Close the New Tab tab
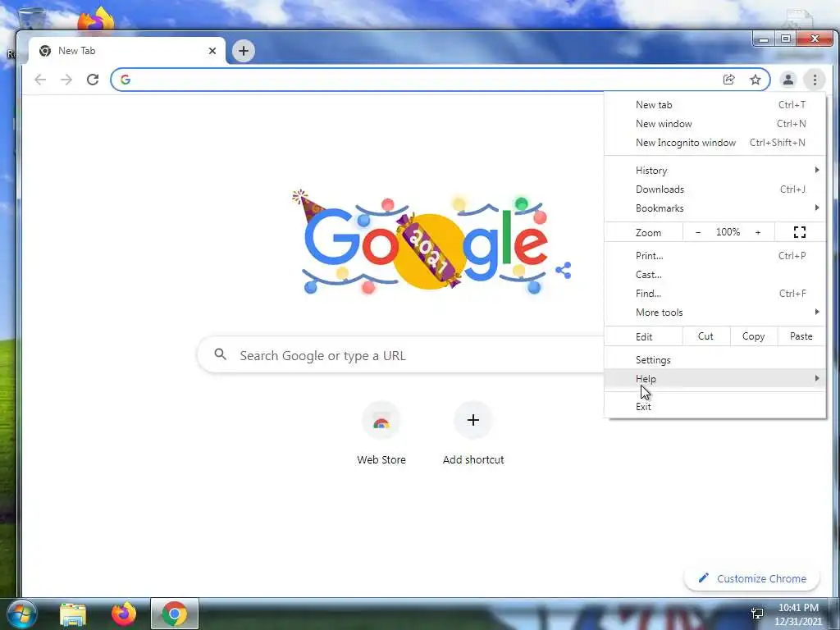The height and width of the screenshot is (630, 840). pos(212,51)
